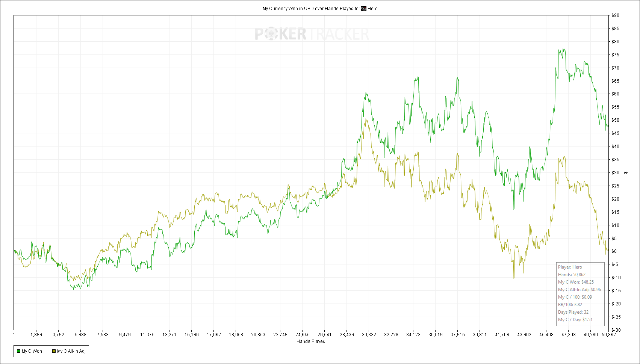Click the "$70" y-axis label
The image size is (640, 364).
pos(615,68)
